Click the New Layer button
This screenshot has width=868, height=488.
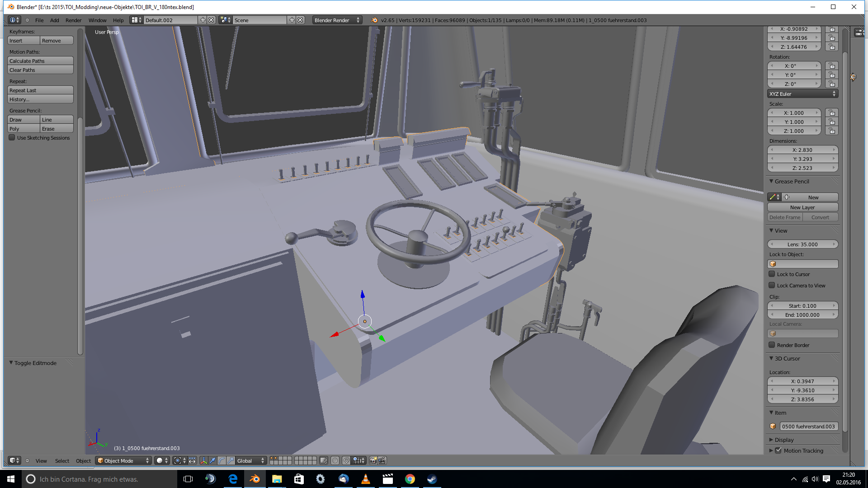click(x=802, y=207)
